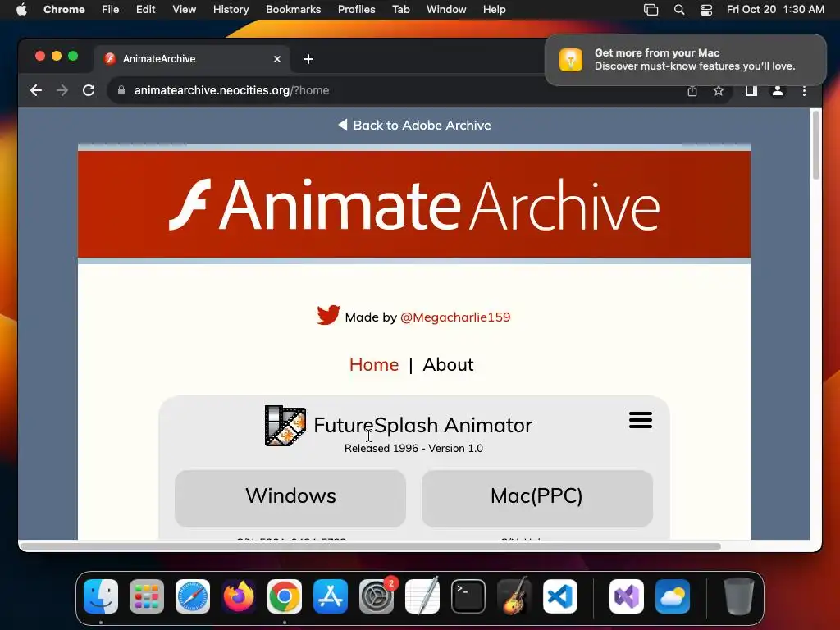The image size is (840, 630).
Task: Click the vertical page scrollbar
Action: (x=816, y=144)
